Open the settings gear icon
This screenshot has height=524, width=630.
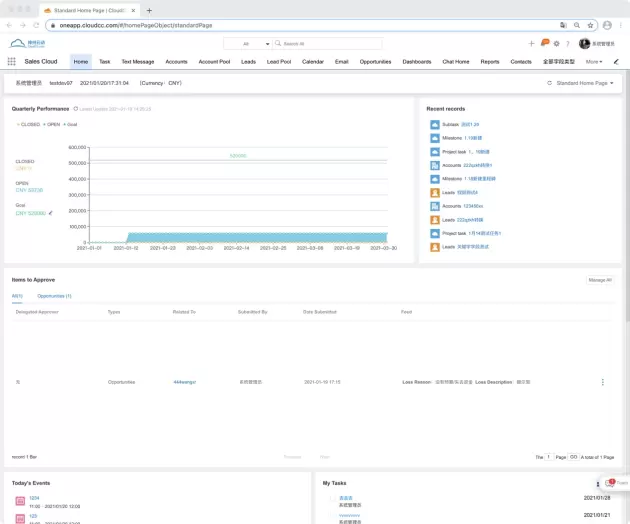click(556, 43)
